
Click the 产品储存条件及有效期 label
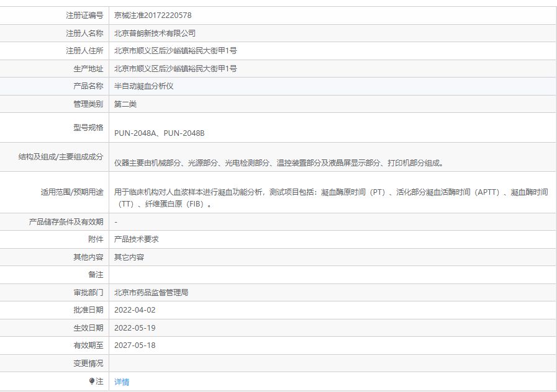point(66,221)
